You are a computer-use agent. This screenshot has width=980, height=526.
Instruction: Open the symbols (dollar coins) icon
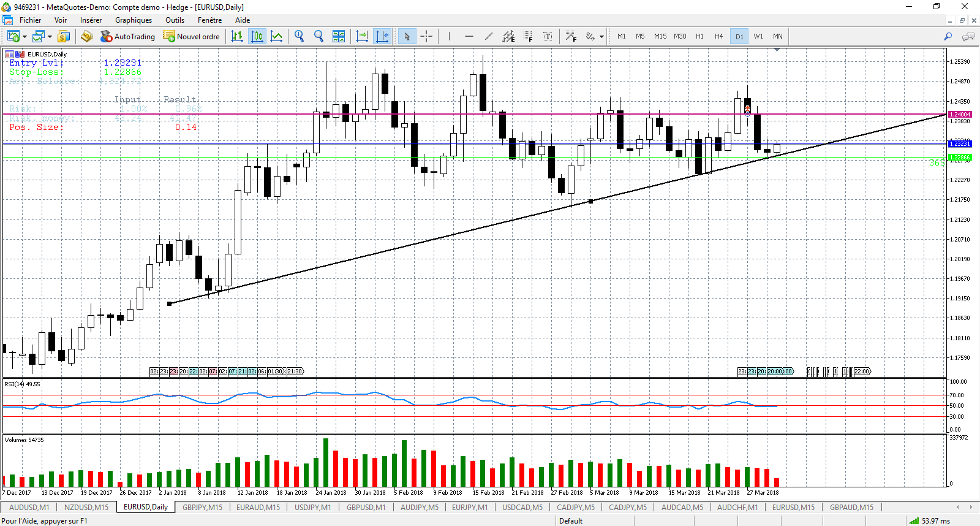click(64, 36)
